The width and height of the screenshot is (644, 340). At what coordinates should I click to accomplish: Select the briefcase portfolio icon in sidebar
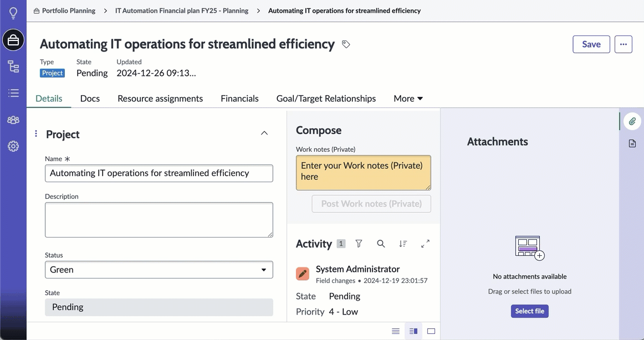[x=13, y=40]
